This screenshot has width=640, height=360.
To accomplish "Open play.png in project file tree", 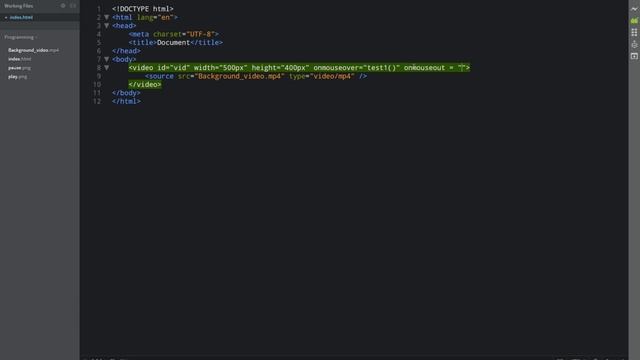I will [18, 77].
